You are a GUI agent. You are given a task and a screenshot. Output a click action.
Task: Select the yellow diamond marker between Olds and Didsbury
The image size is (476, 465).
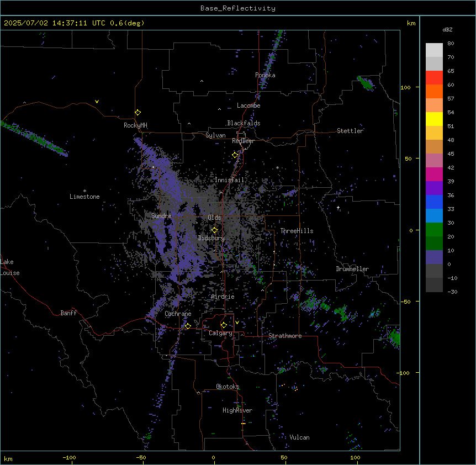tap(215, 230)
